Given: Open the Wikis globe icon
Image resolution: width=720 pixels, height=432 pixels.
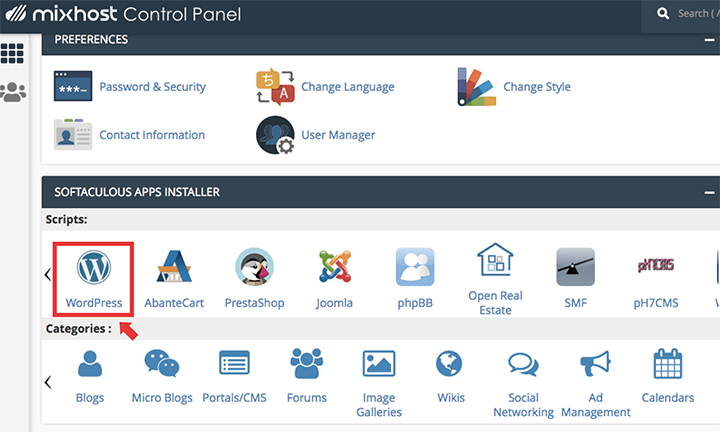Looking at the screenshot, I should [449, 363].
